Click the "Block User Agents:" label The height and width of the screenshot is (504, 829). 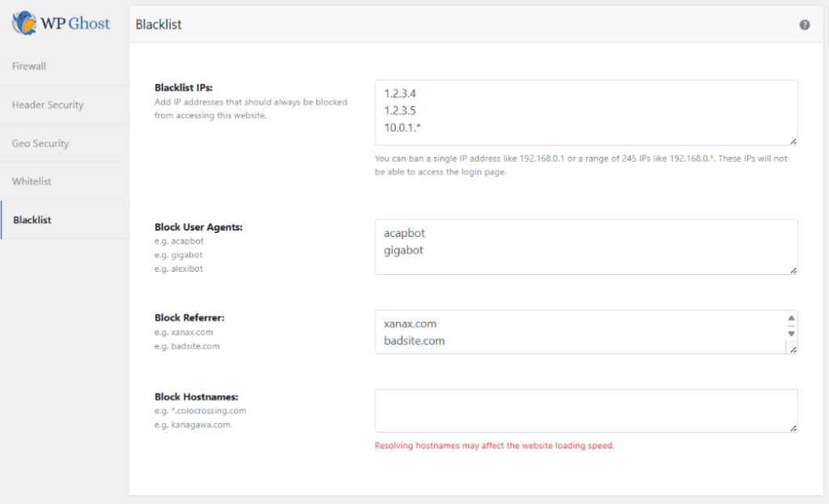[198, 227]
